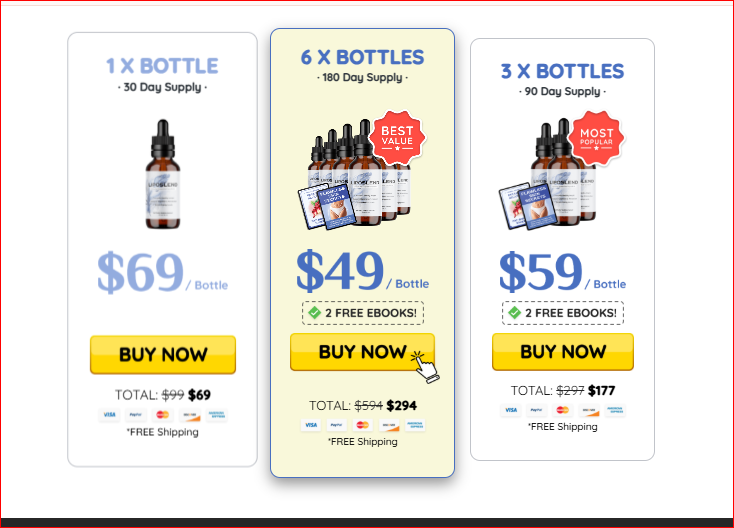The width and height of the screenshot is (734, 528).
Task: Click green checkmark in 6 bottles ebooks box
Action: (x=315, y=313)
